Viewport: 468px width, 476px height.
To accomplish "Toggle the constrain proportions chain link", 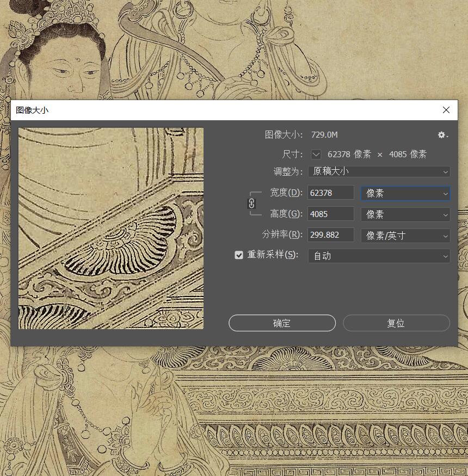I will (252, 203).
